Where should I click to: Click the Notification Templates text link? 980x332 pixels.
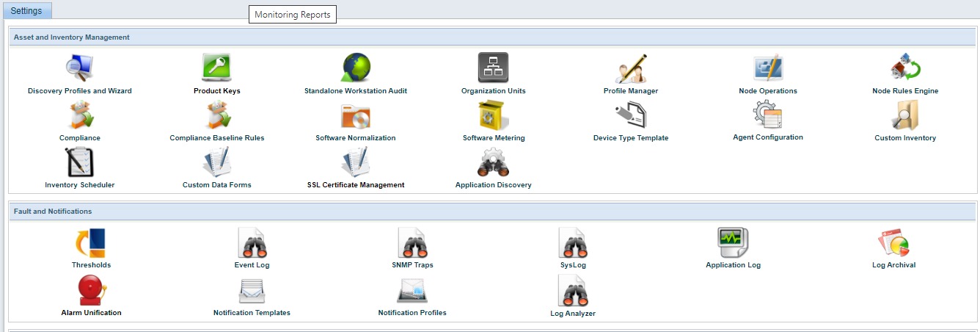click(x=252, y=313)
